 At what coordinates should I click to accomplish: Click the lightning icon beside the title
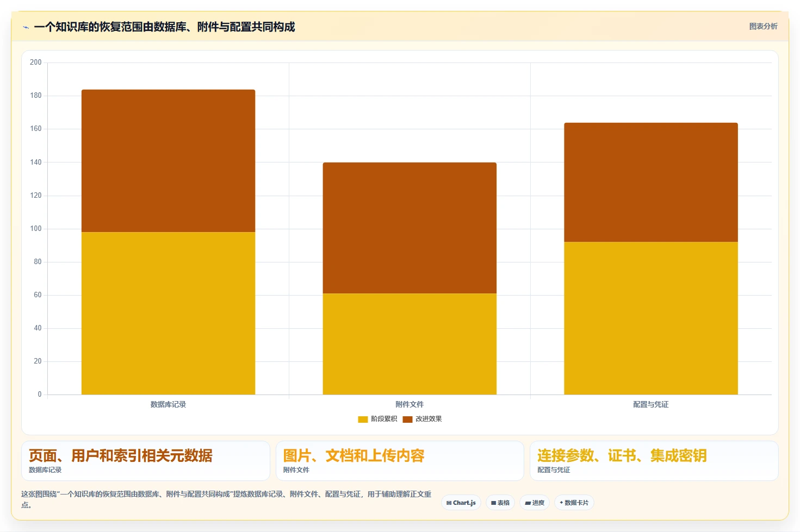point(26,27)
